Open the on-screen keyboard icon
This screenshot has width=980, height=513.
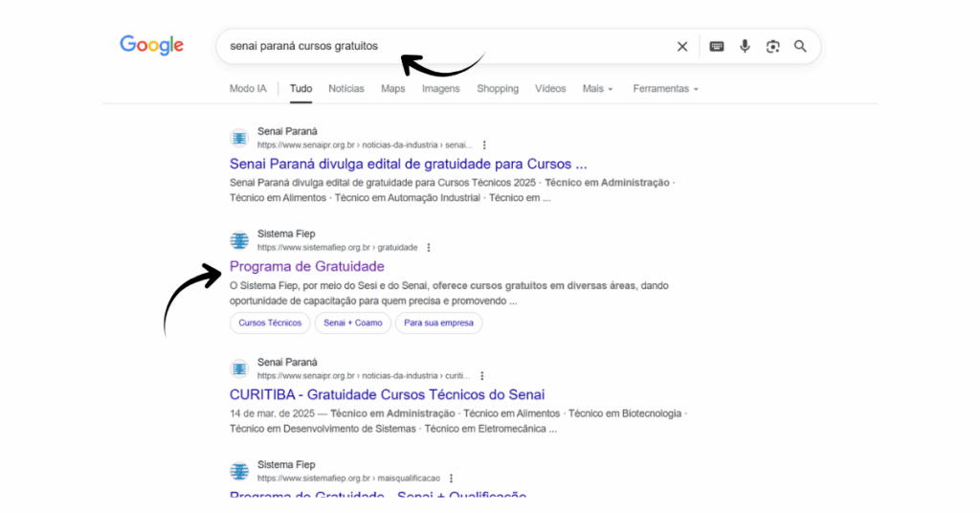point(717,46)
